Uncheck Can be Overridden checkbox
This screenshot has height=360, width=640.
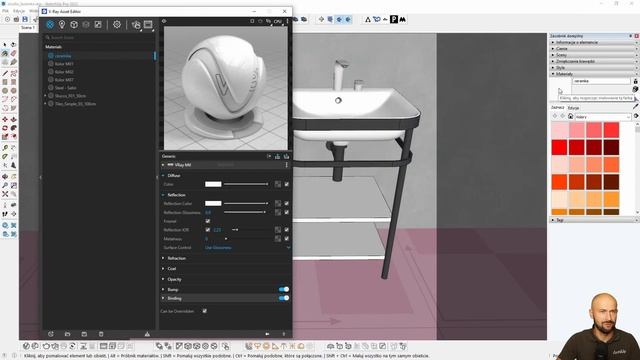[x=204, y=311]
